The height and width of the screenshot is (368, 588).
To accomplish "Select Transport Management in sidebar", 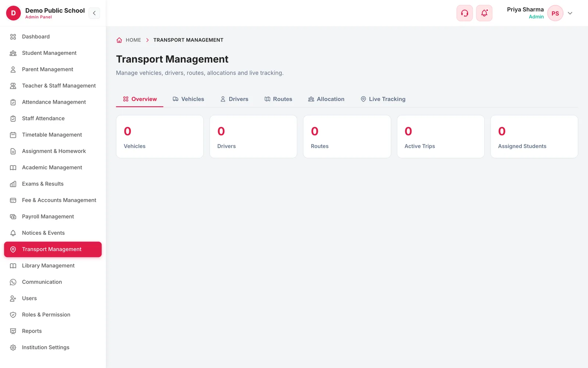I will pos(53,250).
